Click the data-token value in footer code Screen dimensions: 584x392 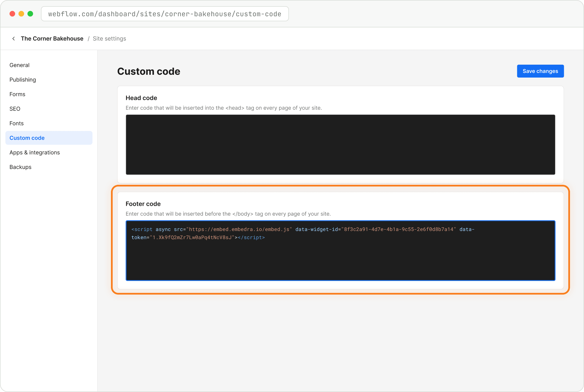192,237
